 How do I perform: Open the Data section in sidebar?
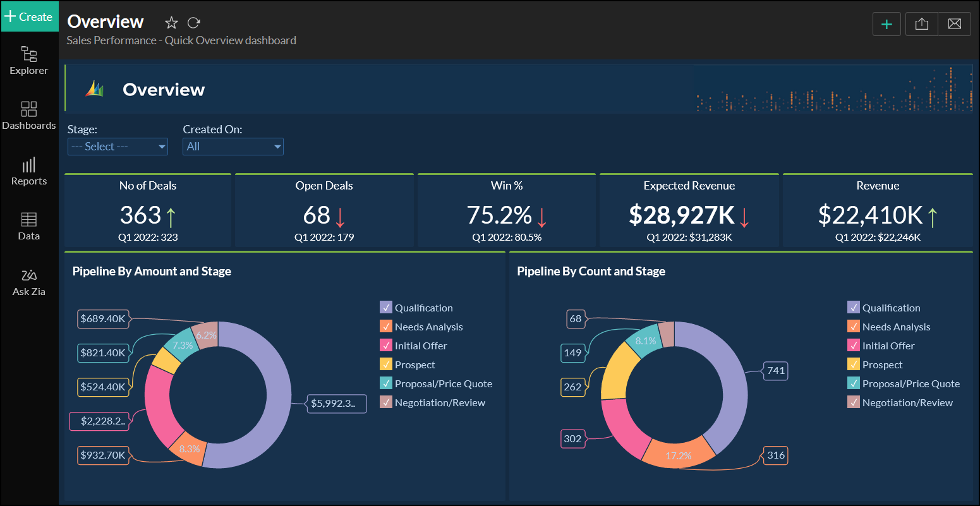(x=29, y=226)
